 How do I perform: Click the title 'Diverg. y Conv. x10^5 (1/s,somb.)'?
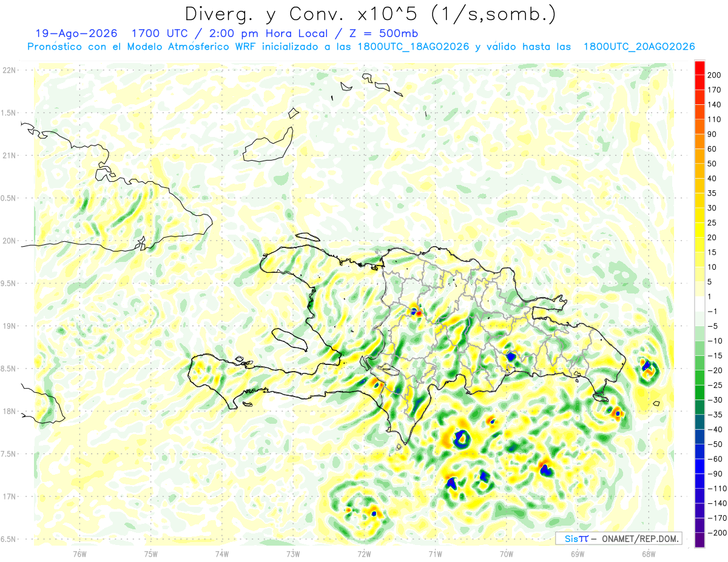[x=370, y=13]
